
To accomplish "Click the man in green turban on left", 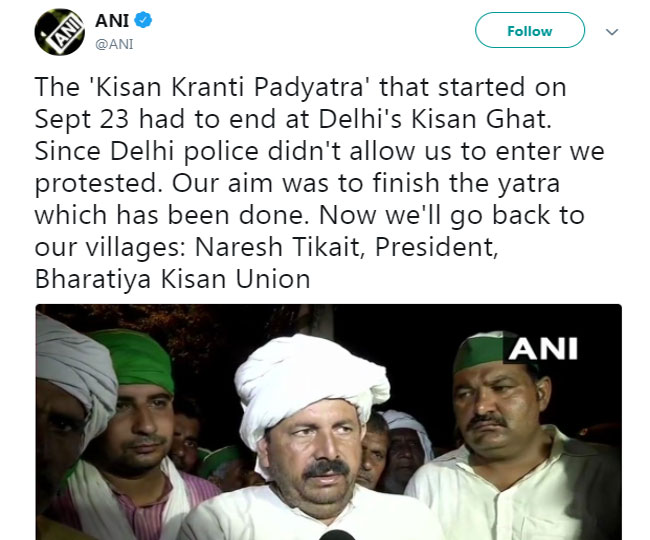I will 141,400.
